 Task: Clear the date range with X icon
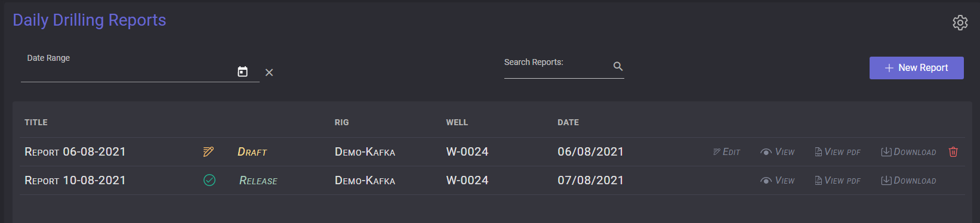pyautogui.click(x=269, y=72)
